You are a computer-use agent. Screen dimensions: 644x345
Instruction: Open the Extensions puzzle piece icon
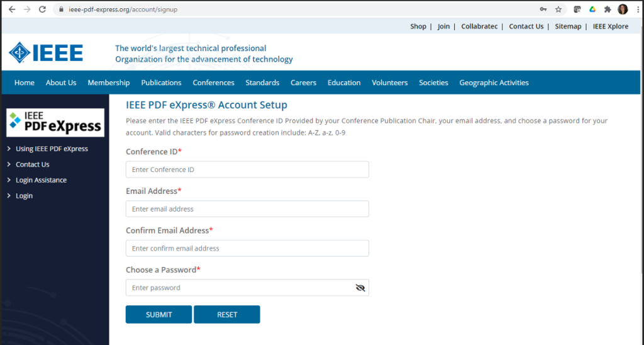[x=608, y=9]
